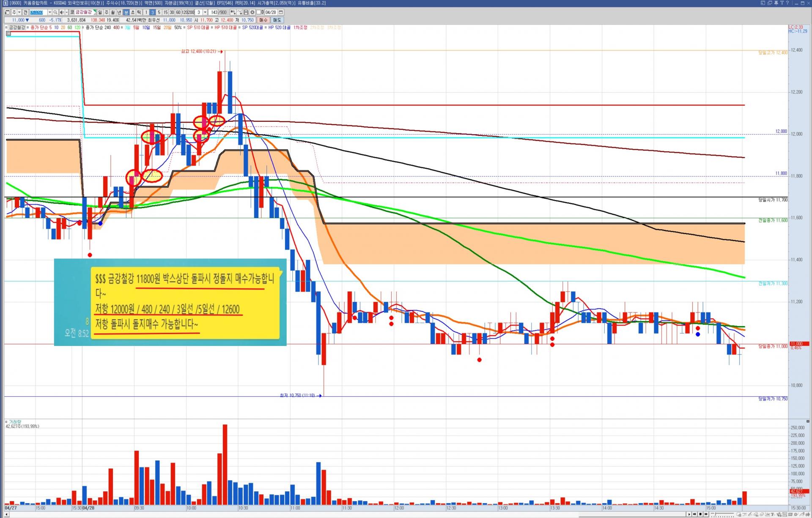
Task: Open the calendar date picker icon
Action: click(281, 12)
